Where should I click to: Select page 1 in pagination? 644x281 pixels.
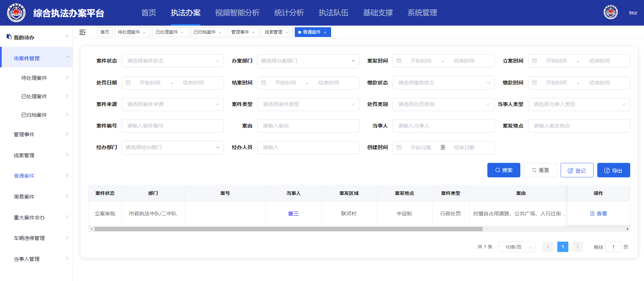[563, 247]
